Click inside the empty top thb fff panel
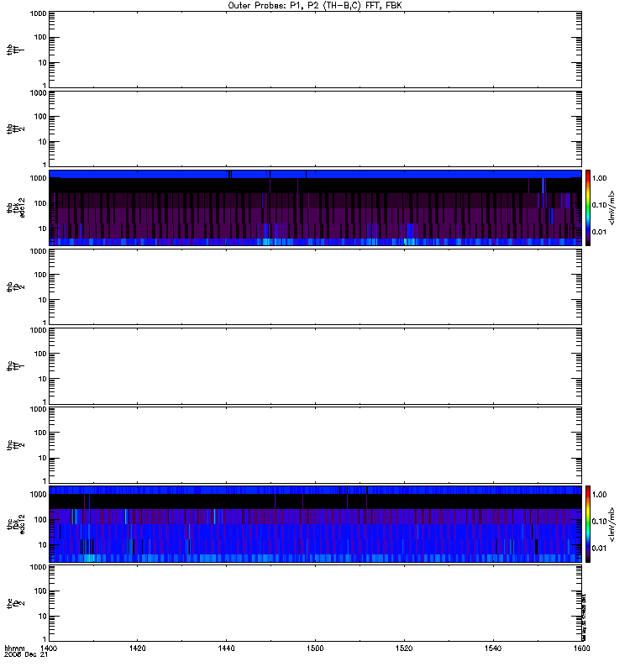This screenshot has width=630, height=672. [x=315, y=50]
